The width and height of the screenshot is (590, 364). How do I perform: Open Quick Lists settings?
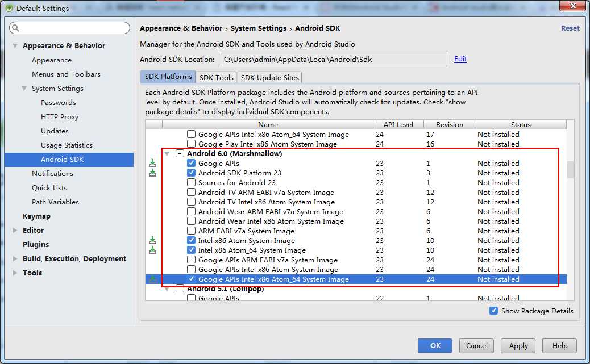coord(49,187)
